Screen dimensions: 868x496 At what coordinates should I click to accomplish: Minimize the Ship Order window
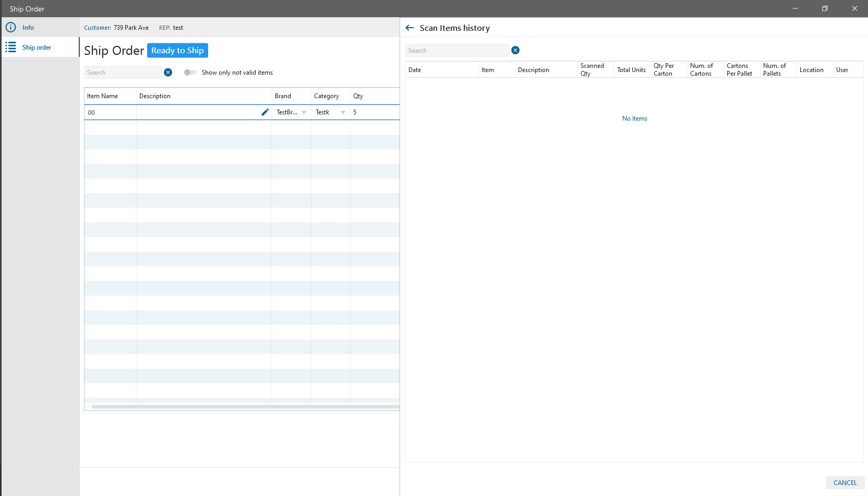pos(795,8)
